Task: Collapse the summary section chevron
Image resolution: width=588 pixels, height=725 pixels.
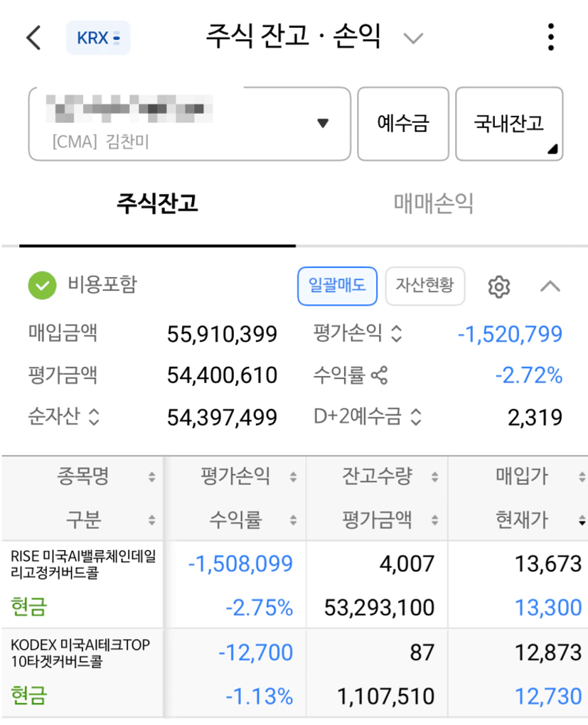Action: pyautogui.click(x=550, y=286)
